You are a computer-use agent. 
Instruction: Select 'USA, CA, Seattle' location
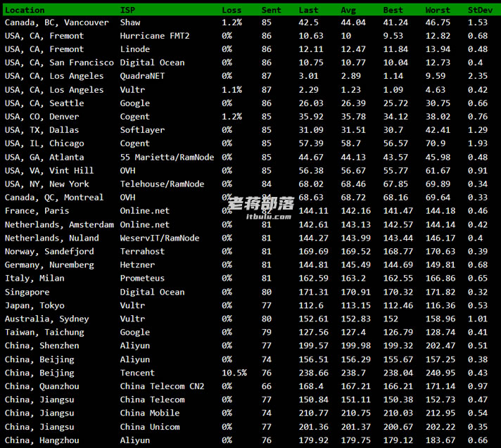[44, 103]
